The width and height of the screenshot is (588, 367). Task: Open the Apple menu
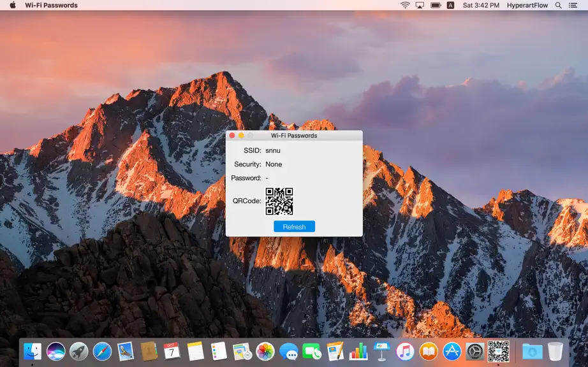(12, 5)
